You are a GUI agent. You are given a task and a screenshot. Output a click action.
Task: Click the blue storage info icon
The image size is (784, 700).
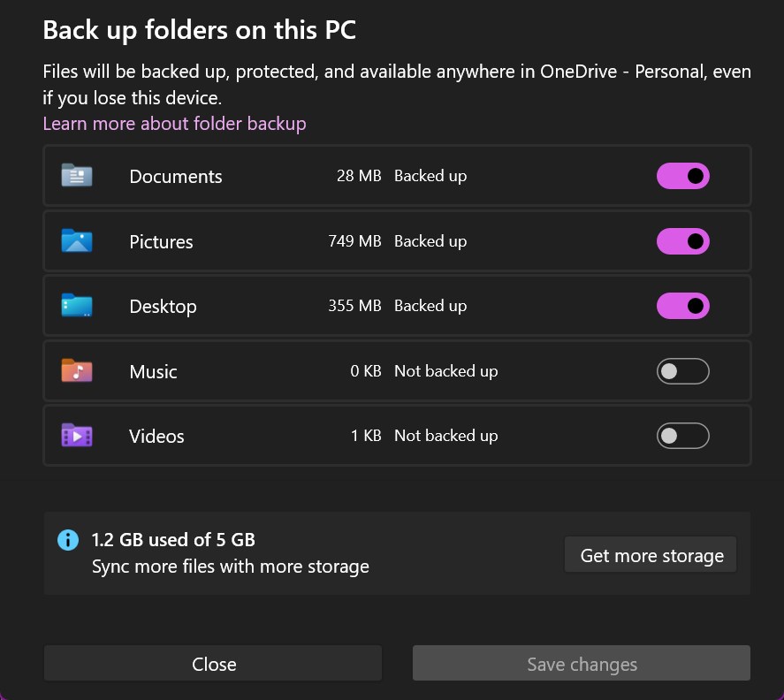point(68,539)
